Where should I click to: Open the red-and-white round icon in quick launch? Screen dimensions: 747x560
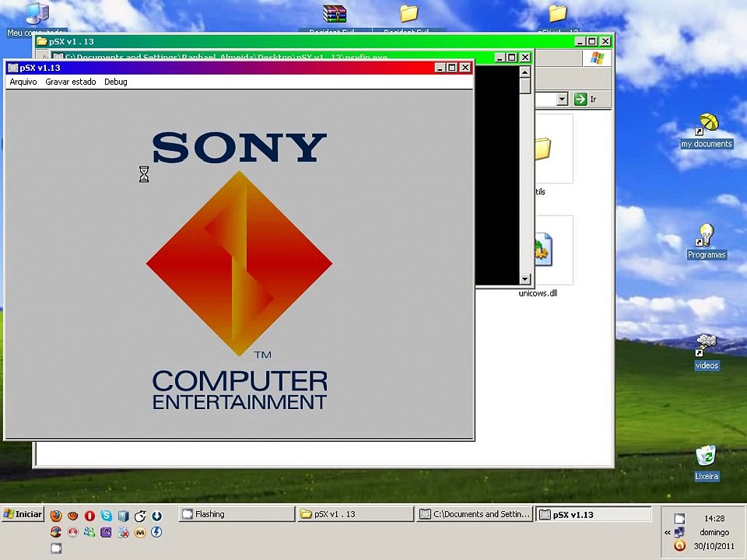click(x=73, y=532)
